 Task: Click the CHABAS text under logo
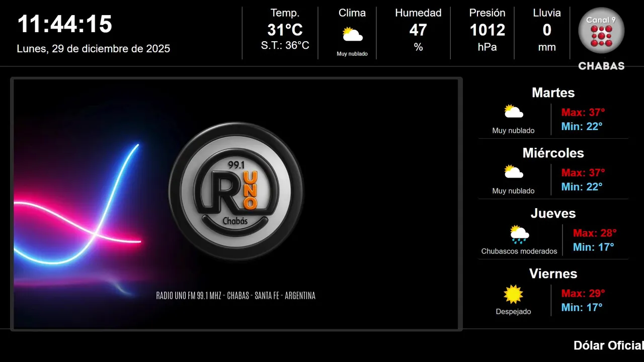pyautogui.click(x=601, y=66)
